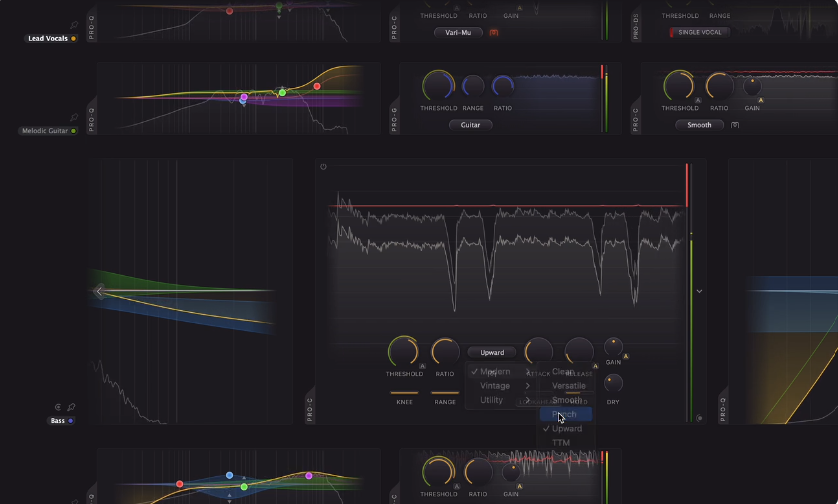The image size is (838, 504).
Task: Click the Knee slider in main compressor
Action: [x=404, y=393]
